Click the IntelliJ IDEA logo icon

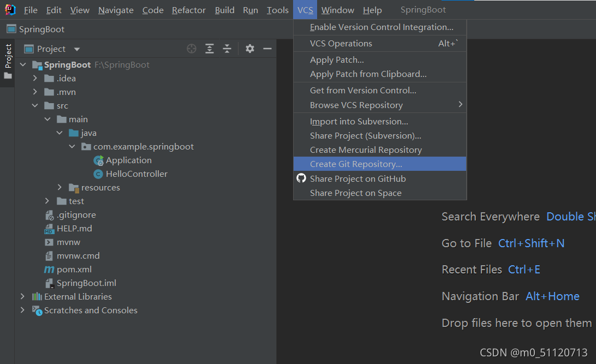point(10,9)
